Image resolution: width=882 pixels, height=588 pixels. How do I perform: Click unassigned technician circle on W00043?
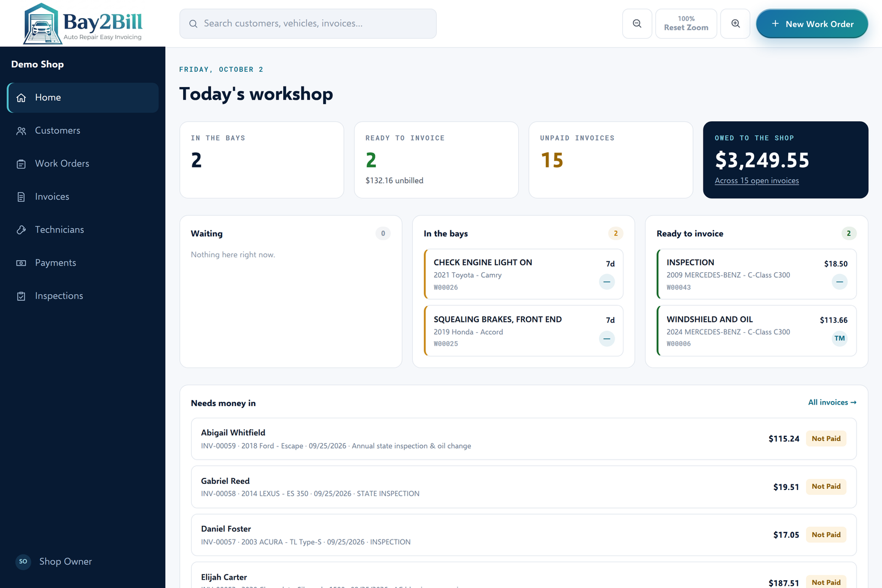tap(840, 282)
